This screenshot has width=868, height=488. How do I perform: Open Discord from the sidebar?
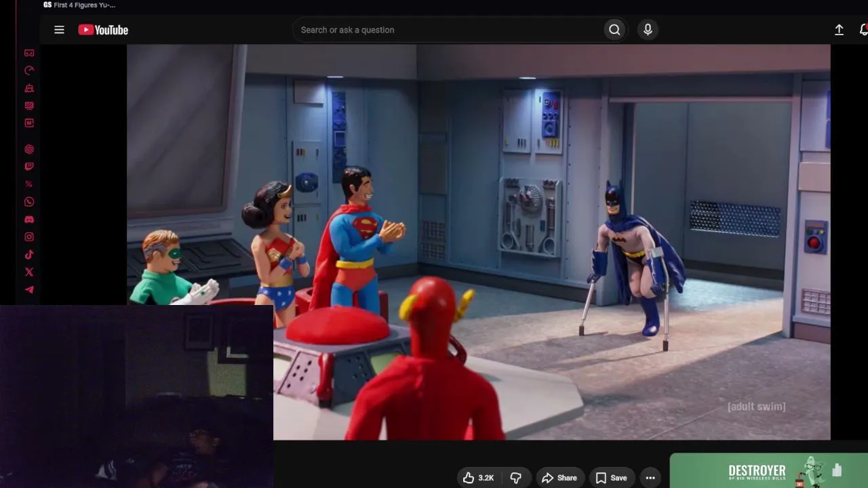point(29,220)
